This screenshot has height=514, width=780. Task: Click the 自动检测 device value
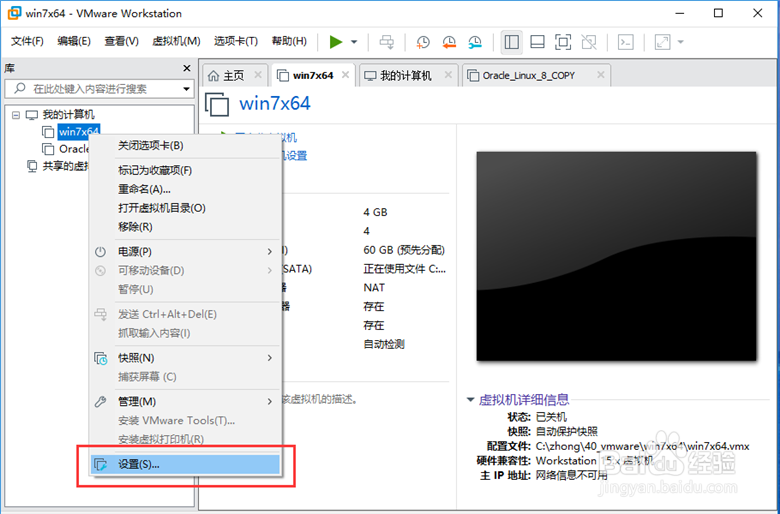[x=384, y=344]
